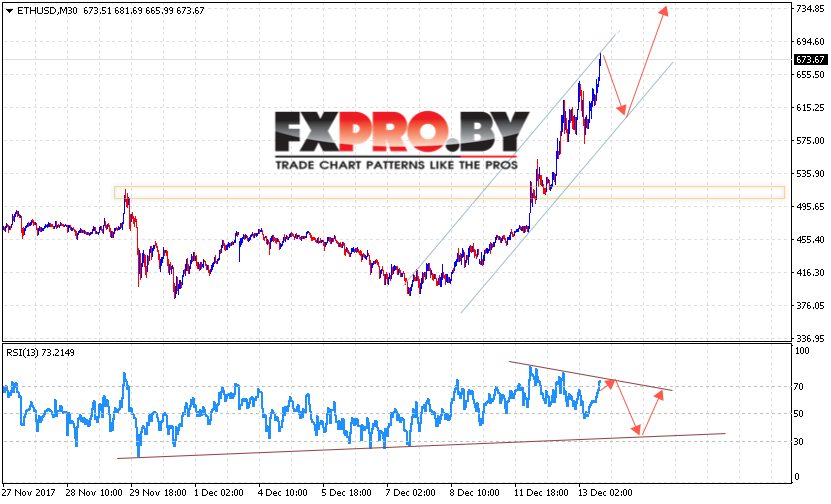Screen dimensions: 831x504
Task: Click the 27 Nov 2017 date label
Action: (x=29, y=492)
